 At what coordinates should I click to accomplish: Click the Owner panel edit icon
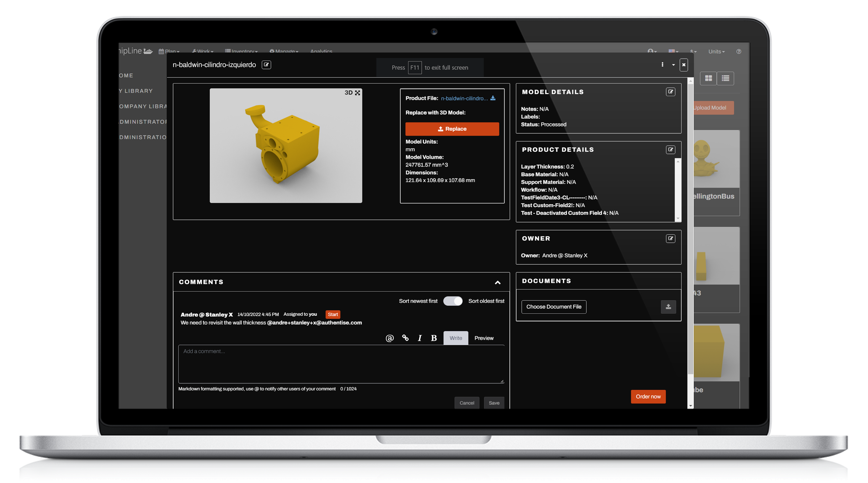click(670, 238)
